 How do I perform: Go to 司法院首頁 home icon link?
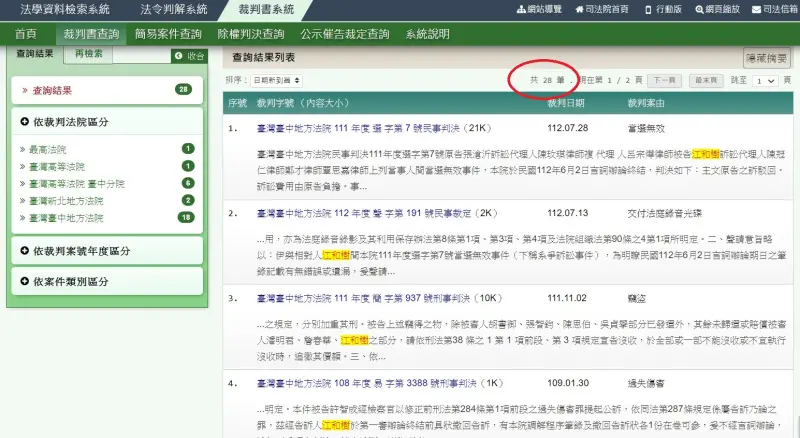[602, 9]
